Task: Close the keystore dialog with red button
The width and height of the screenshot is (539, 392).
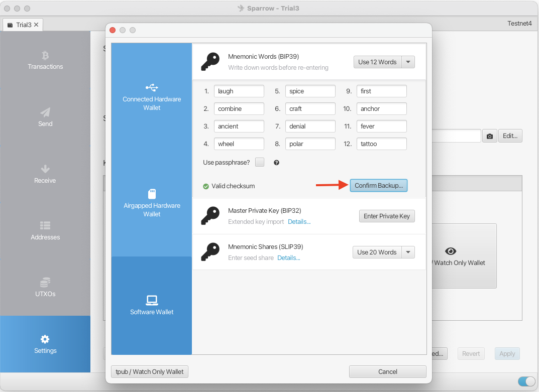Action: pyautogui.click(x=113, y=30)
